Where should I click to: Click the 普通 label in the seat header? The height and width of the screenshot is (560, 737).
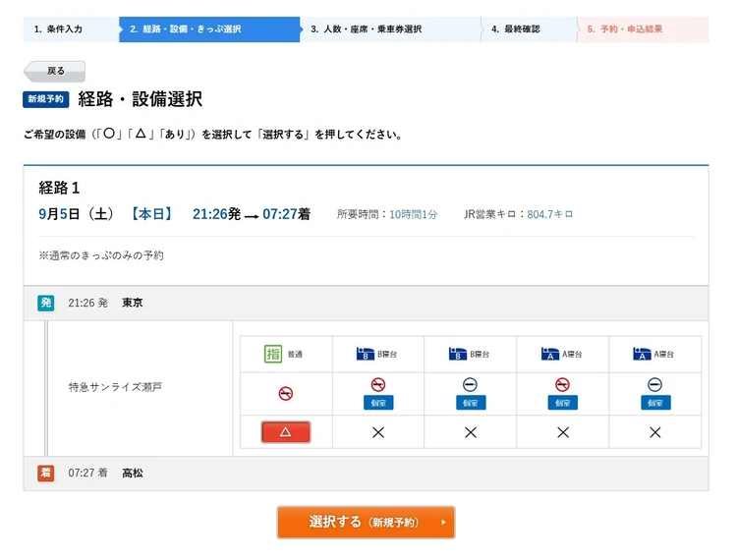(295, 355)
